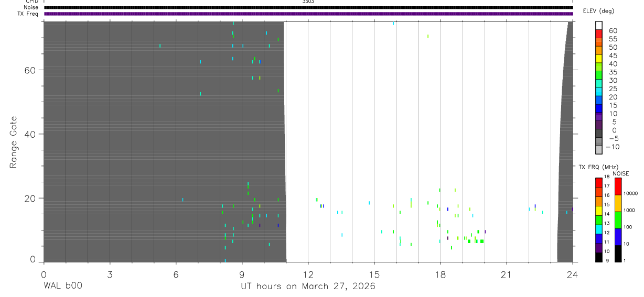
Task: Click the '-5' label in ELEV legend
Action: coord(613,138)
